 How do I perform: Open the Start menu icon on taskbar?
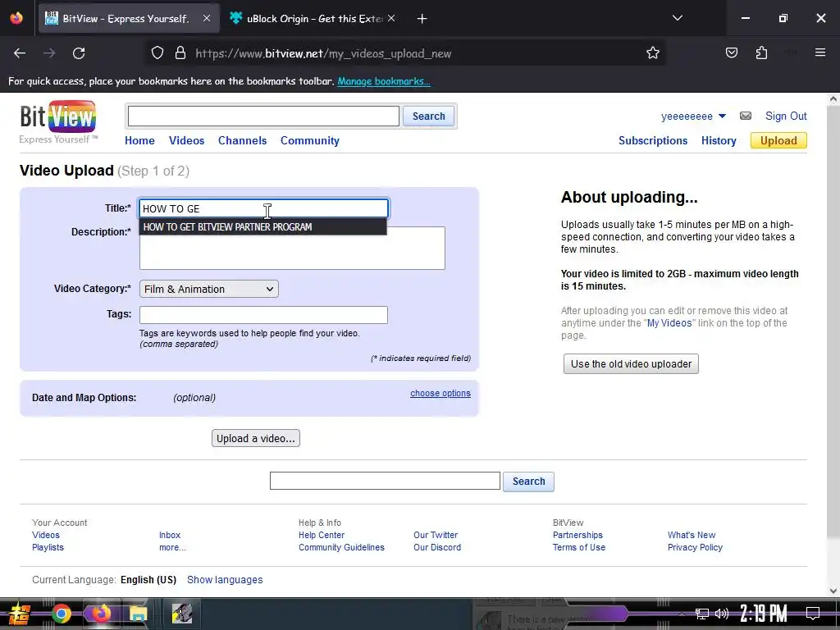pyautogui.click(x=20, y=614)
